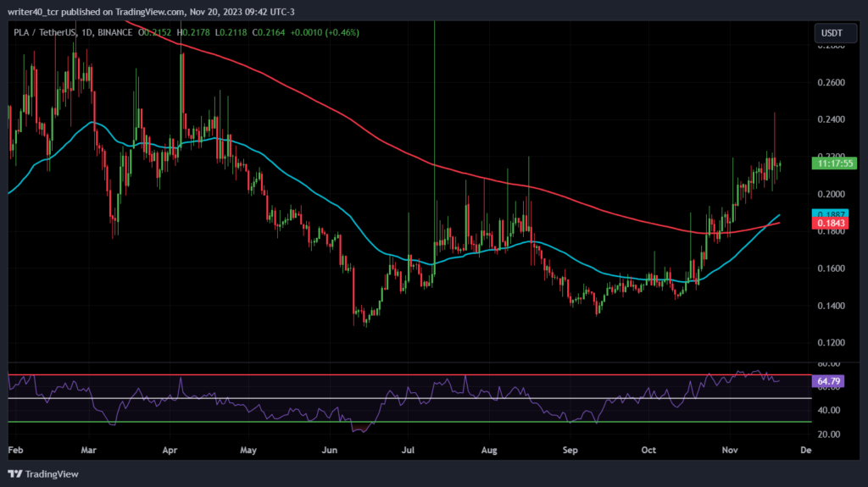Click the 0.1400 price axis label
Viewport: 868px width, 487px height.
[x=831, y=306]
